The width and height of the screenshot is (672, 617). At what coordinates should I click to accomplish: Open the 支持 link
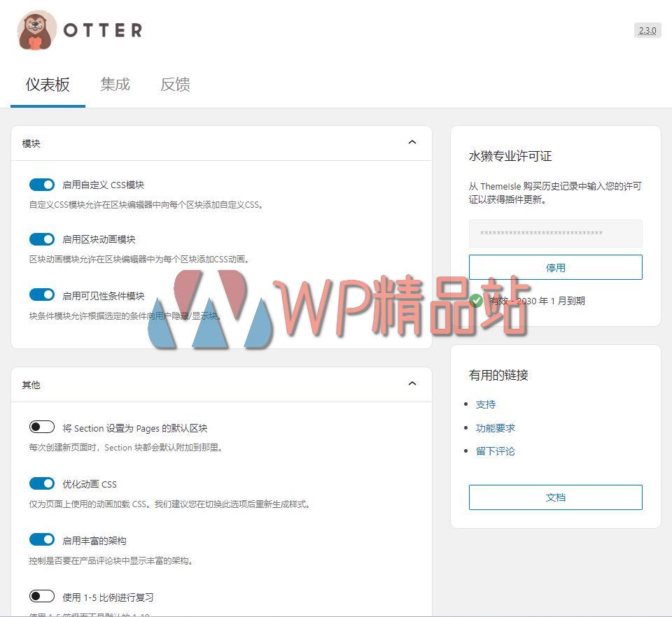point(485,404)
